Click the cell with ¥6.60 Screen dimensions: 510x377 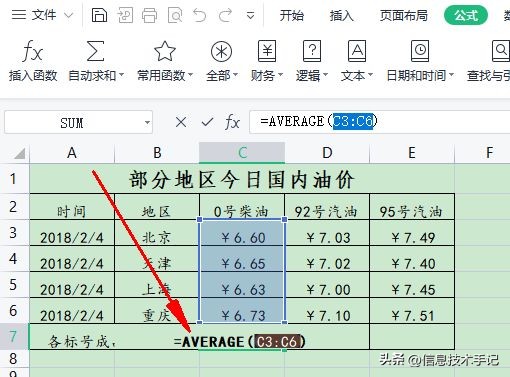242,233
